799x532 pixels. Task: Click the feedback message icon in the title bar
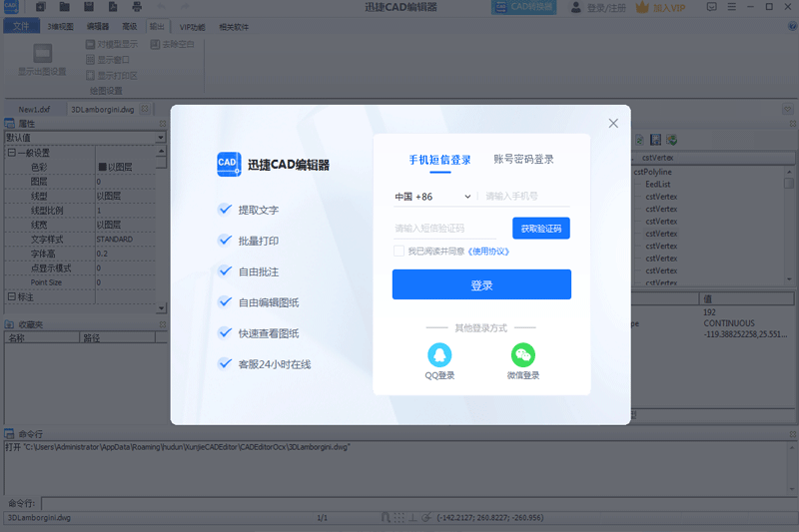pyautogui.click(x=712, y=7)
